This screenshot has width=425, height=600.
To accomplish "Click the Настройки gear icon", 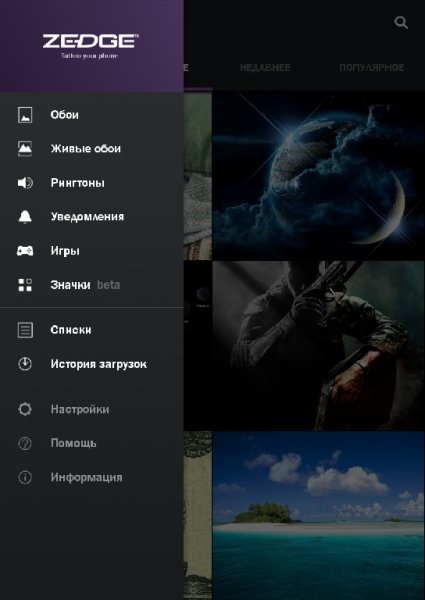I will click(25, 409).
